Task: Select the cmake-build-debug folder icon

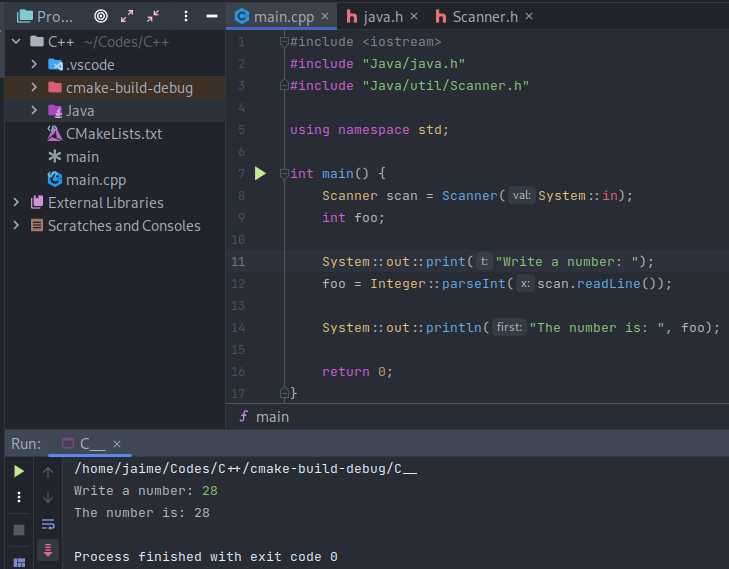Action: [55, 87]
